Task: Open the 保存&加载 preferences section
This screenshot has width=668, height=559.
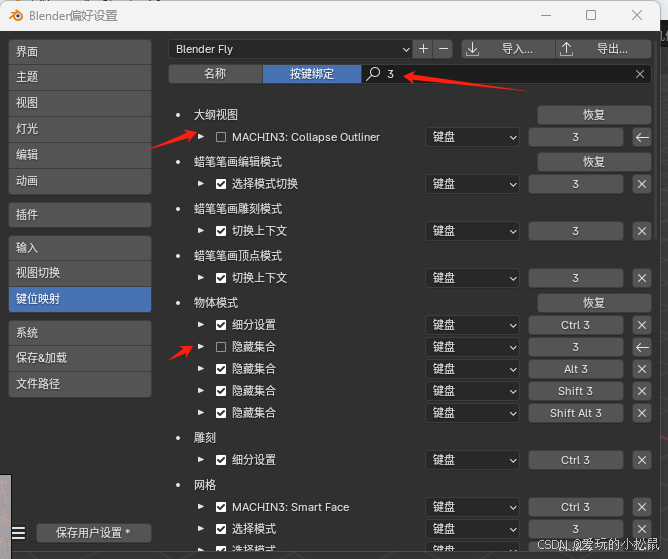Action: tap(80, 358)
